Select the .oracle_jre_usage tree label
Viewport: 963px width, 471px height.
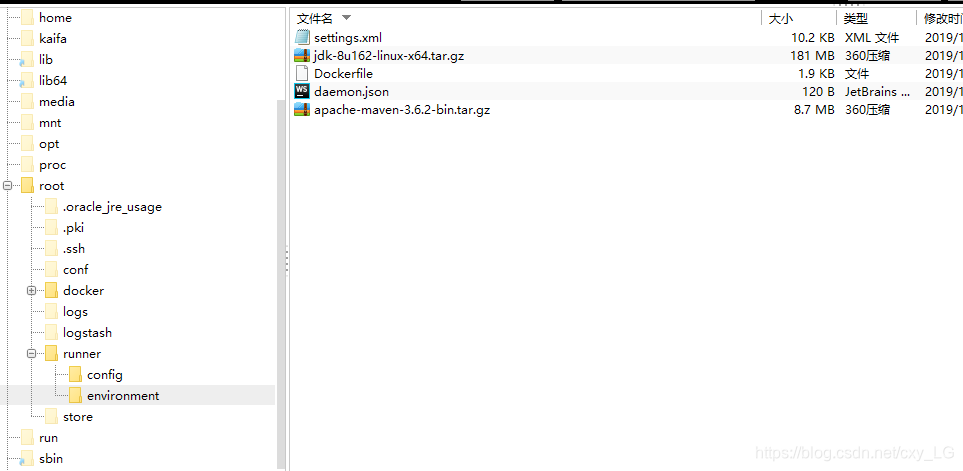coord(112,207)
